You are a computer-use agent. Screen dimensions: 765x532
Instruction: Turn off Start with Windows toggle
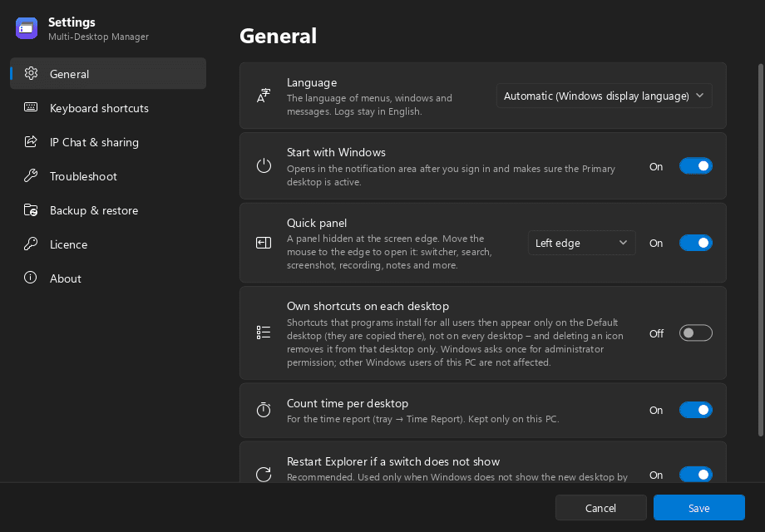point(696,166)
